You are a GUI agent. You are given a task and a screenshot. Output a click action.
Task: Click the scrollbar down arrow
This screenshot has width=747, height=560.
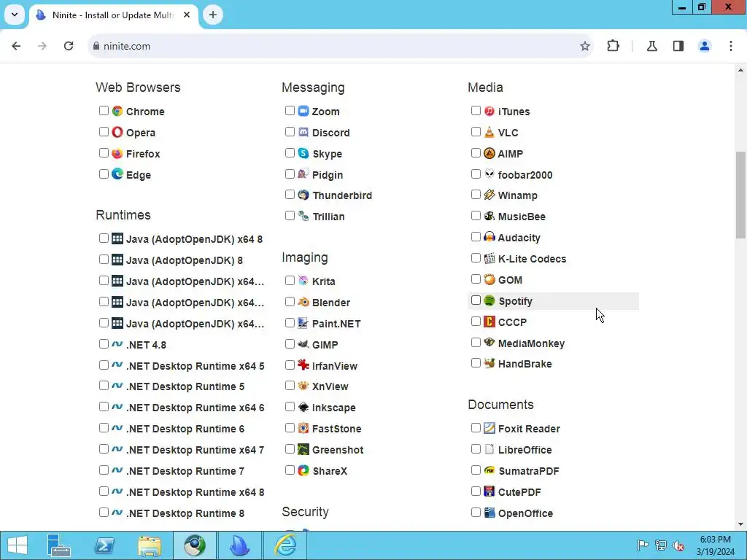[740, 525]
